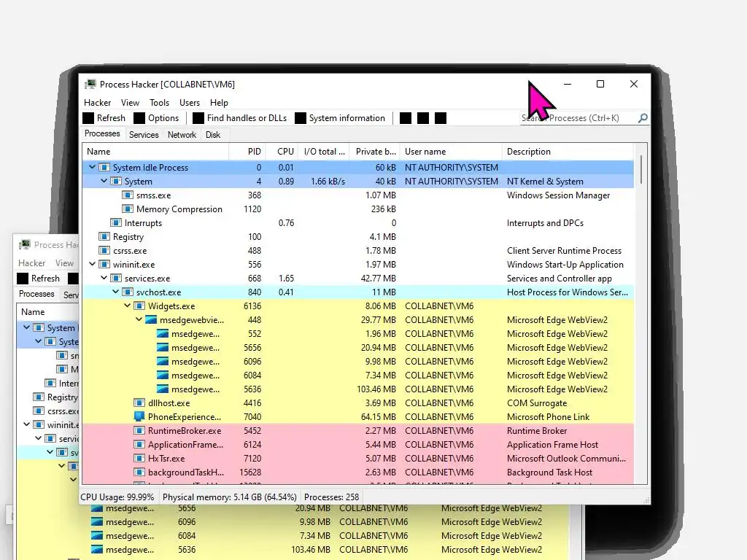Click the ApplicationFrame... process icon
Viewport: 747px width, 560px height.
(x=139, y=444)
